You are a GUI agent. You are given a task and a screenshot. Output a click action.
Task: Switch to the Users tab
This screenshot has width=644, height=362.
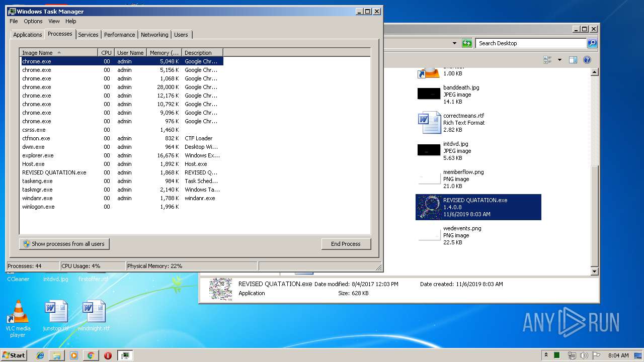point(181,35)
